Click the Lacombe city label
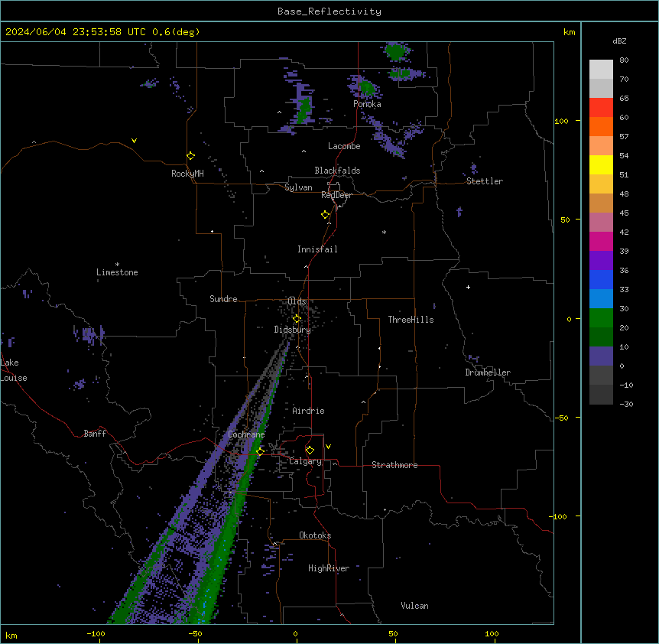659x644 pixels. [x=344, y=146]
